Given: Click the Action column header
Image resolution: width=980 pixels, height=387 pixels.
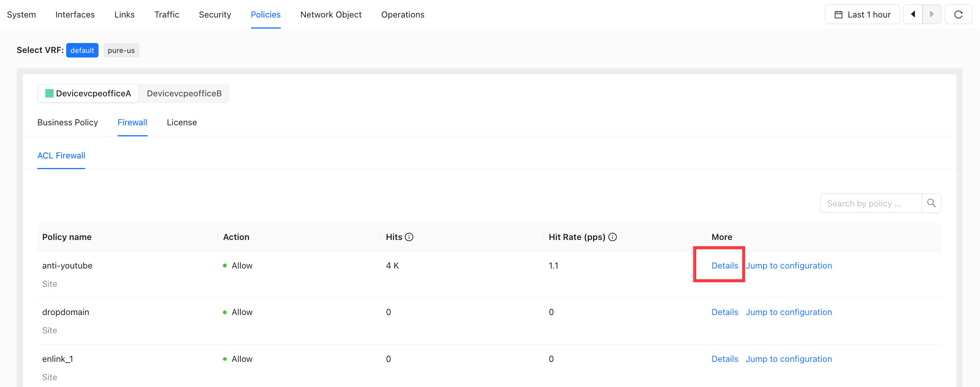Looking at the screenshot, I should (236, 237).
